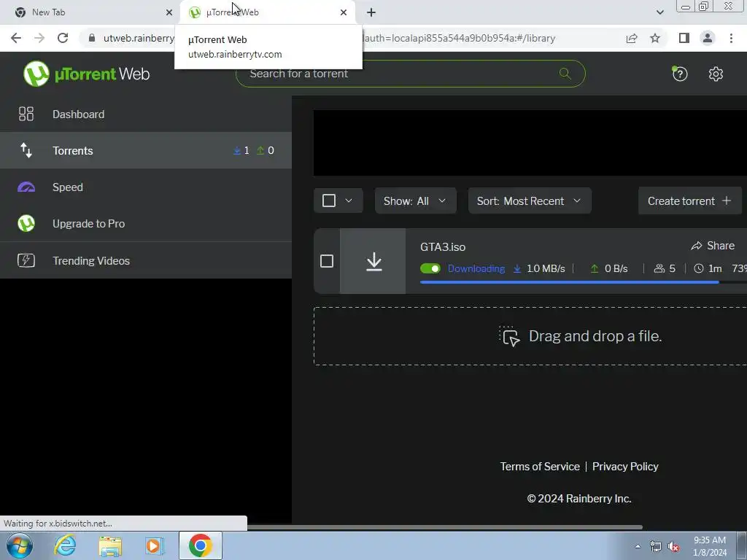747x560 pixels.
Task: Check the GTA3.iso torrent checkbox
Action: coord(327,261)
